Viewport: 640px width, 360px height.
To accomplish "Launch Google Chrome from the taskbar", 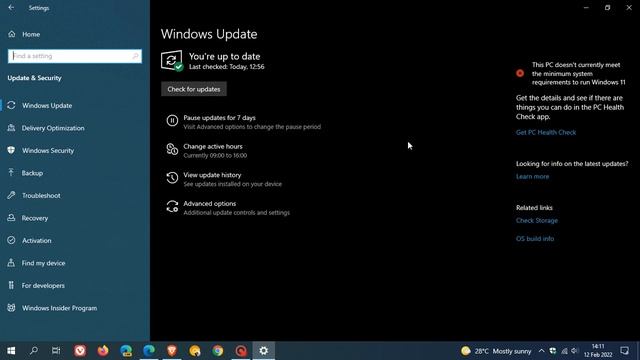I will coord(218,351).
